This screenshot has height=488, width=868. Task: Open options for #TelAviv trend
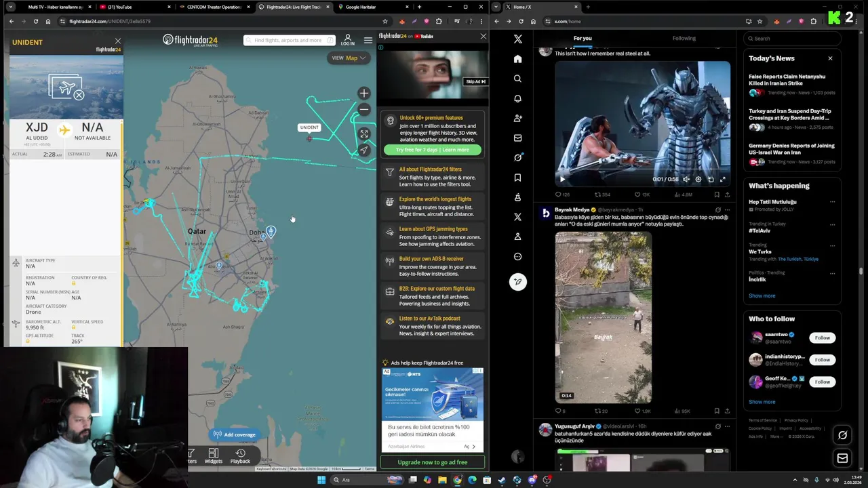click(x=832, y=224)
